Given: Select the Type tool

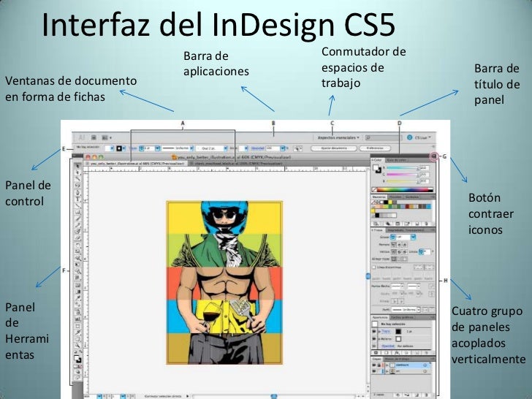Looking at the screenshot, I should pyautogui.click(x=77, y=199).
